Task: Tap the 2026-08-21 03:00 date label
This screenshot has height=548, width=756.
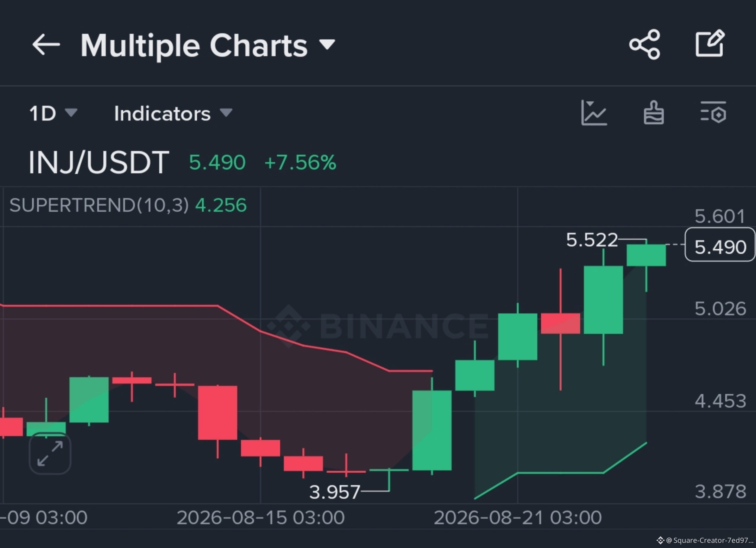Action: coord(518,518)
